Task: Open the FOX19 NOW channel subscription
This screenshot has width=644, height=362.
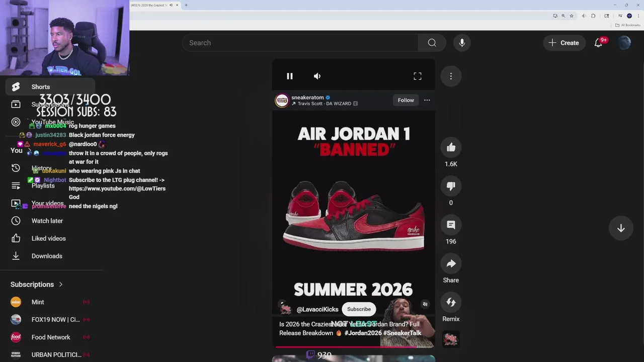Action: 50,320
